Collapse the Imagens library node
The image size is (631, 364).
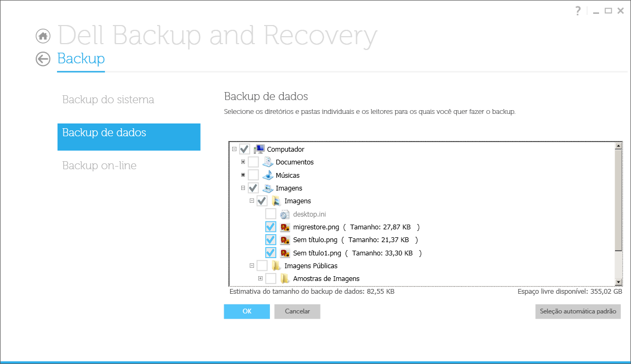(243, 188)
